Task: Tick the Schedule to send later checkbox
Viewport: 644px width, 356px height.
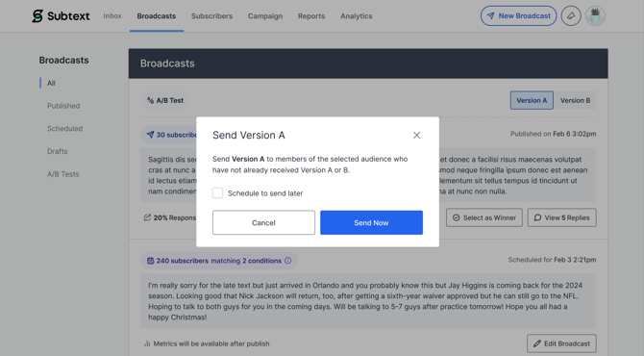Action: tap(217, 193)
